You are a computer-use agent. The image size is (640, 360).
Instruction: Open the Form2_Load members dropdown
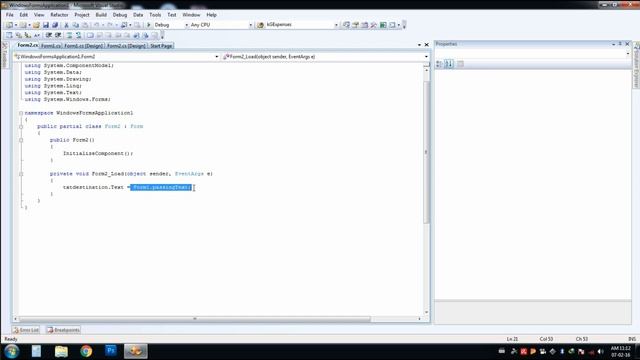pyautogui.click(x=426, y=57)
